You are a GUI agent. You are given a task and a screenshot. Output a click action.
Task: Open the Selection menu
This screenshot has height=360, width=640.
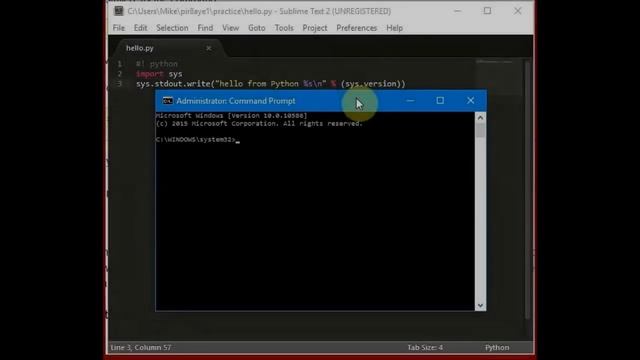172,28
